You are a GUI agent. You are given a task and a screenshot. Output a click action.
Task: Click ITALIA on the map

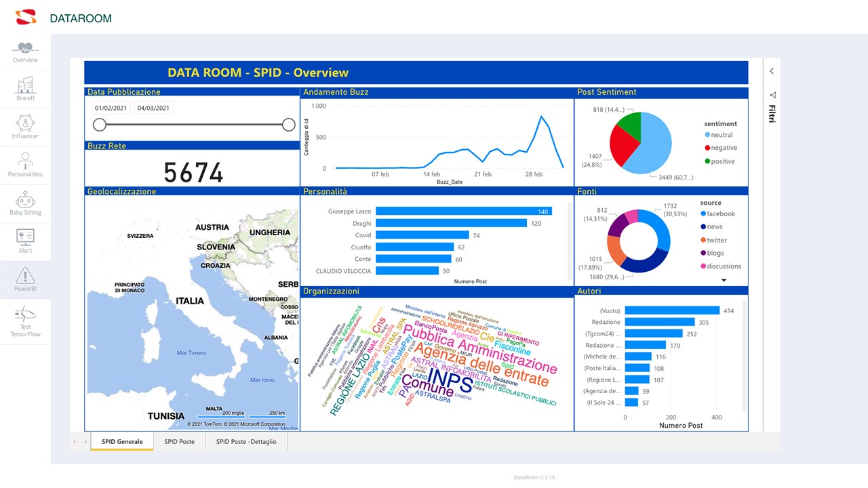190,301
